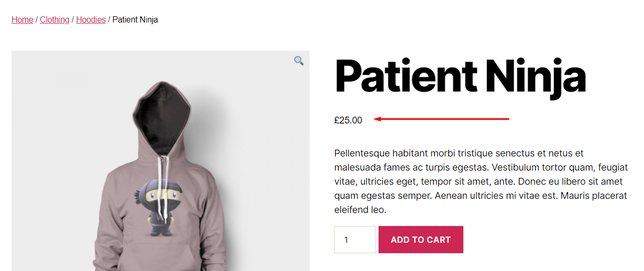Navigate to the Hoodies breadcrumb link
The height and width of the screenshot is (271, 644).
tap(91, 20)
